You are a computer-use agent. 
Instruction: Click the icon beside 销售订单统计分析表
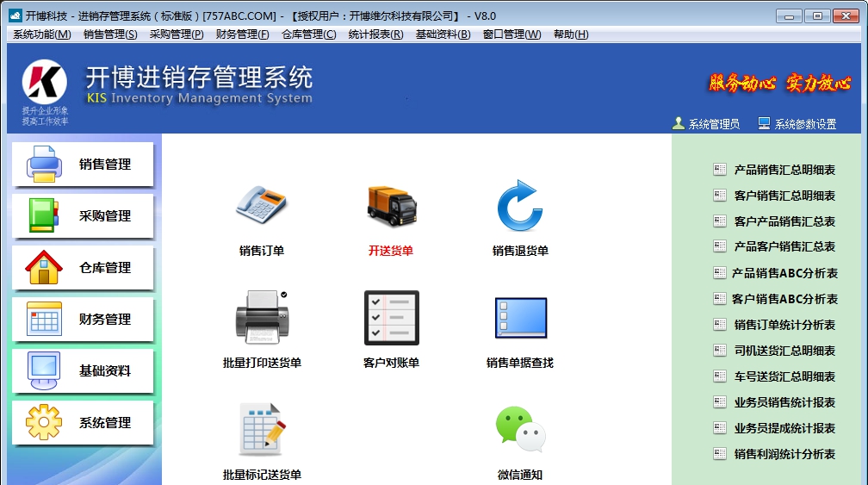tap(720, 325)
